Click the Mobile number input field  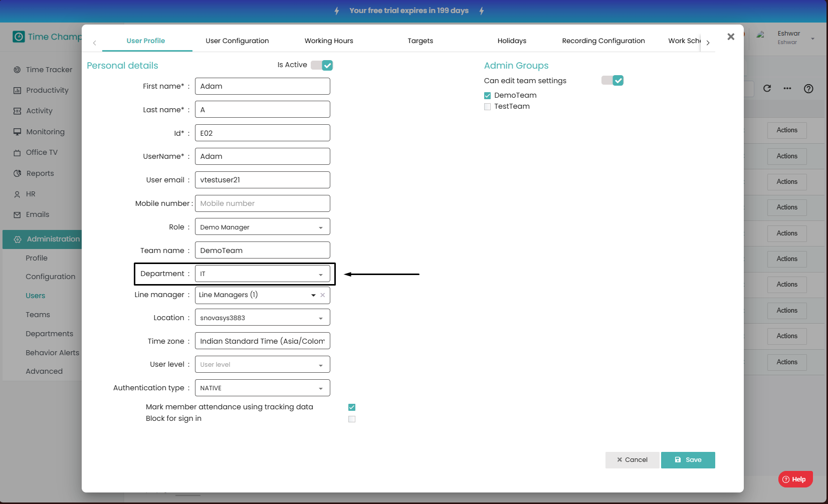coord(262,203)
